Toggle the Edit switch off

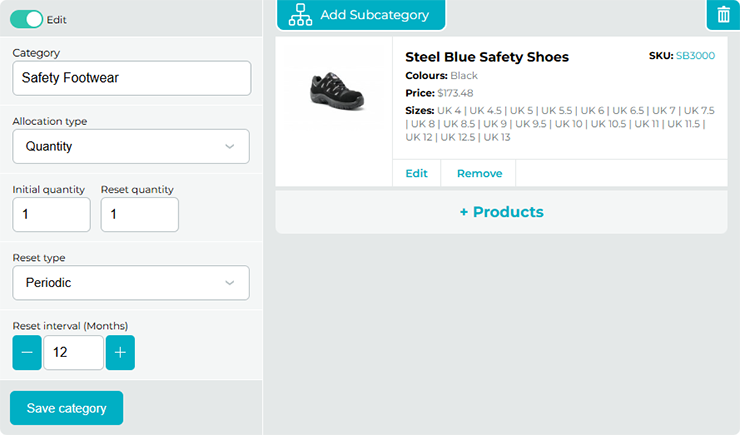[x=27, y=19]
